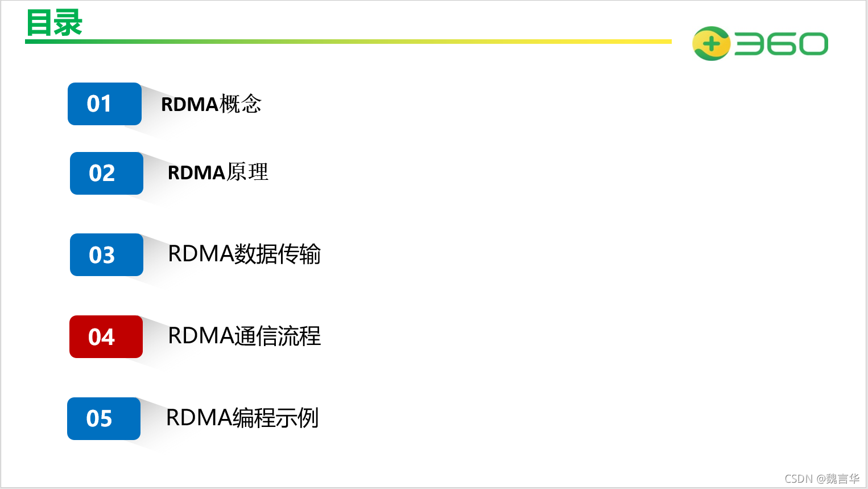This screenshot has height=489, width=868.
Task: Click the green 360 numerals text
Action: pos(781,44)
